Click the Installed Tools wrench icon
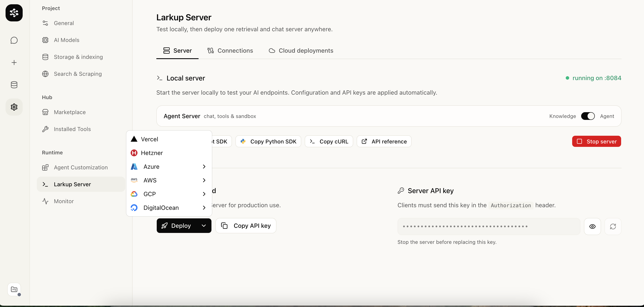 [x=45, y=129]
